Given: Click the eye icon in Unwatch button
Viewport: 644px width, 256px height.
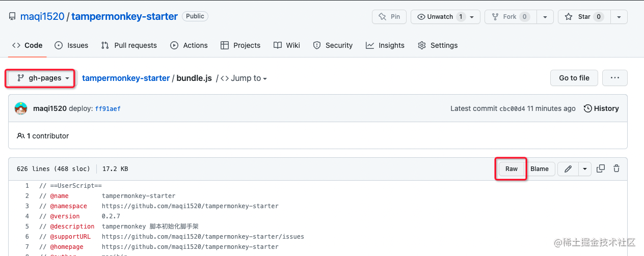Looking at the screenshot, I should pyautogui.click(x=421, y=17).
